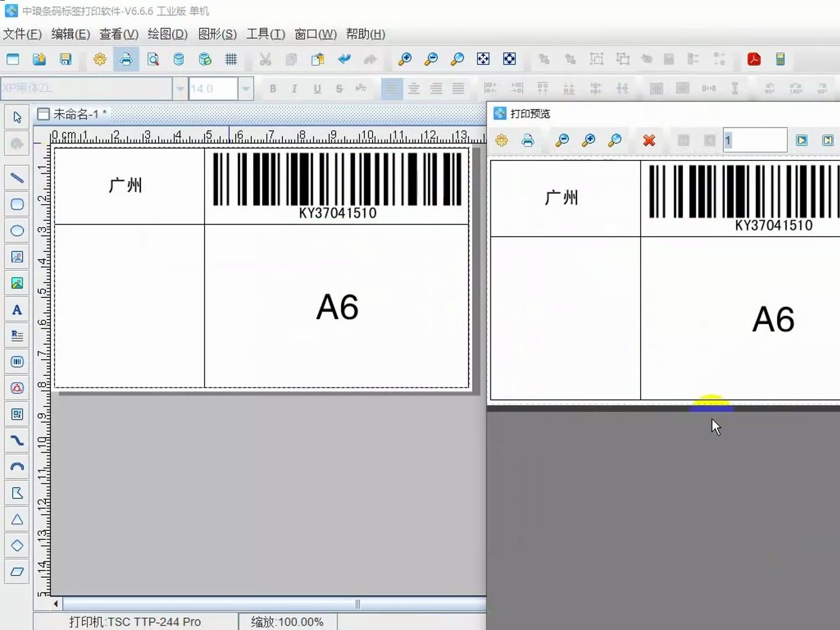
Task: Select the 广州 text on canvas
Action: (x=125, y=185)
